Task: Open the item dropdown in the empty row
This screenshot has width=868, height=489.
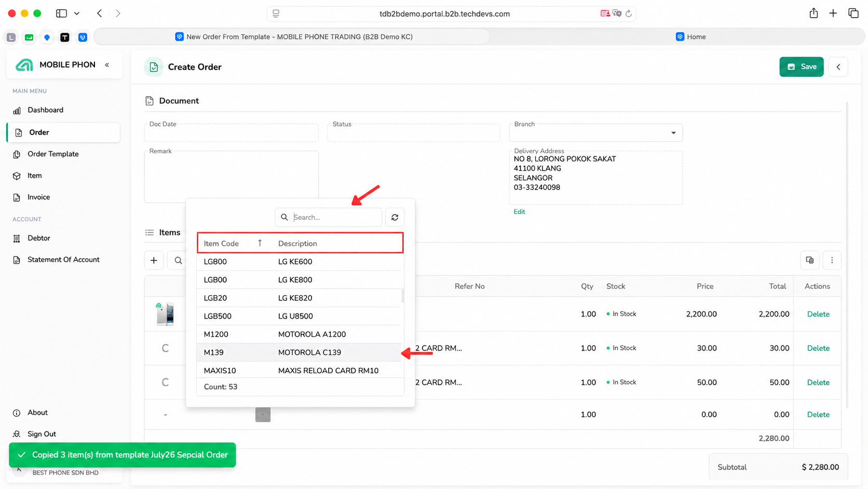Action: click(263, 415)
